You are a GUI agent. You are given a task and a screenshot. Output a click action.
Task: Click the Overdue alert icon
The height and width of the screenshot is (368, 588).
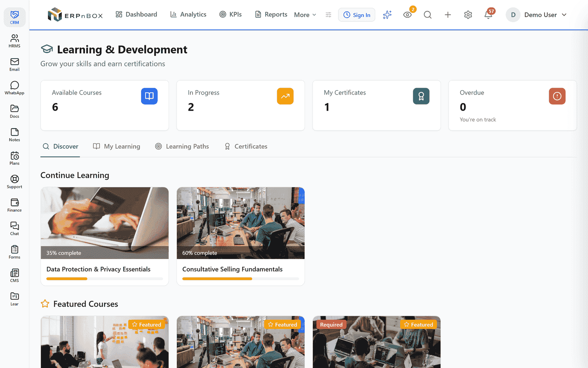click(557, 96)
